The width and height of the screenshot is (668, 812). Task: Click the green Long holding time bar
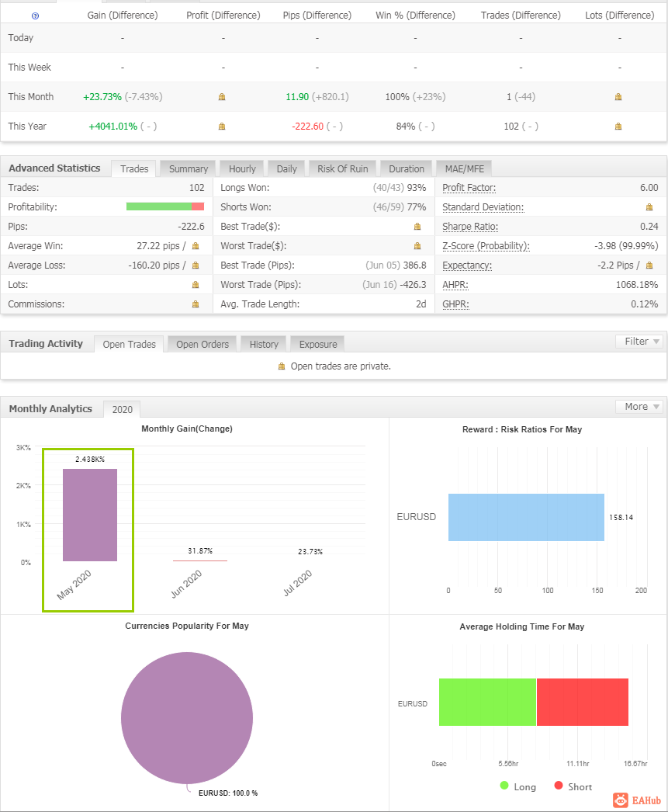(487, 703)
